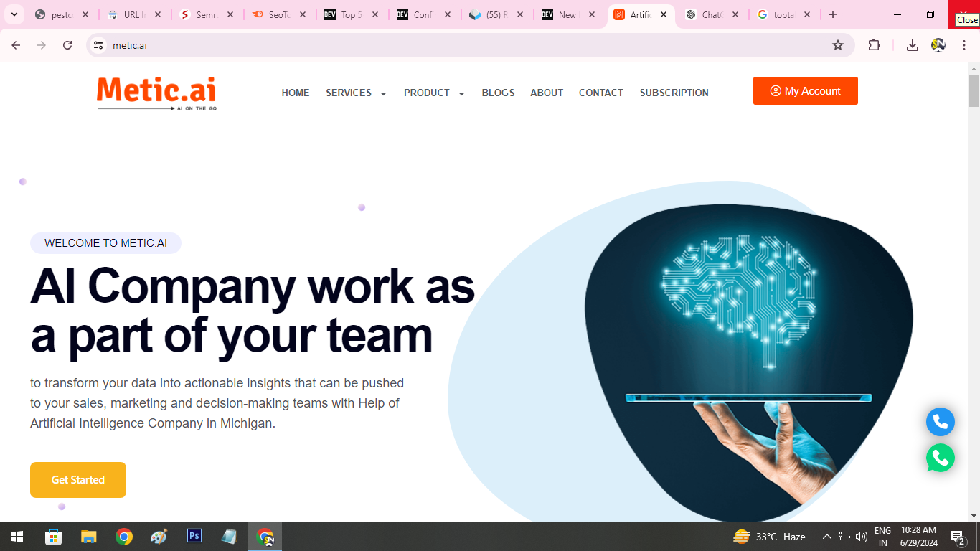This screenshot has height=551, width=980.
Task: Open the pinned Chrome icon on the taskbar
Action: pos(123,537)
